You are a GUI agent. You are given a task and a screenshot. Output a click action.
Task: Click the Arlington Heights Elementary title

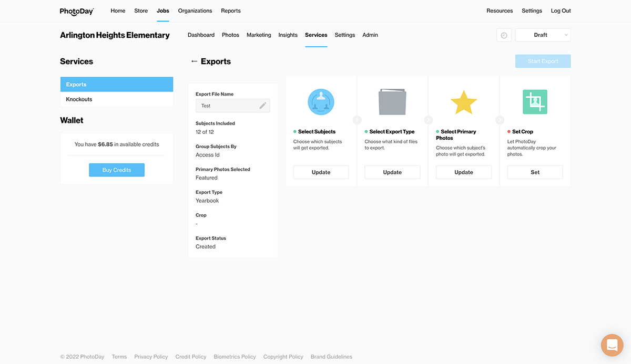[115, 35]
